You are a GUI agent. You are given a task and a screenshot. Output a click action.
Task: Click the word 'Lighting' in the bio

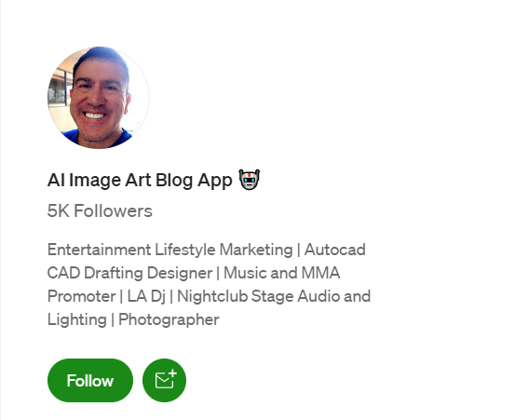77,319
